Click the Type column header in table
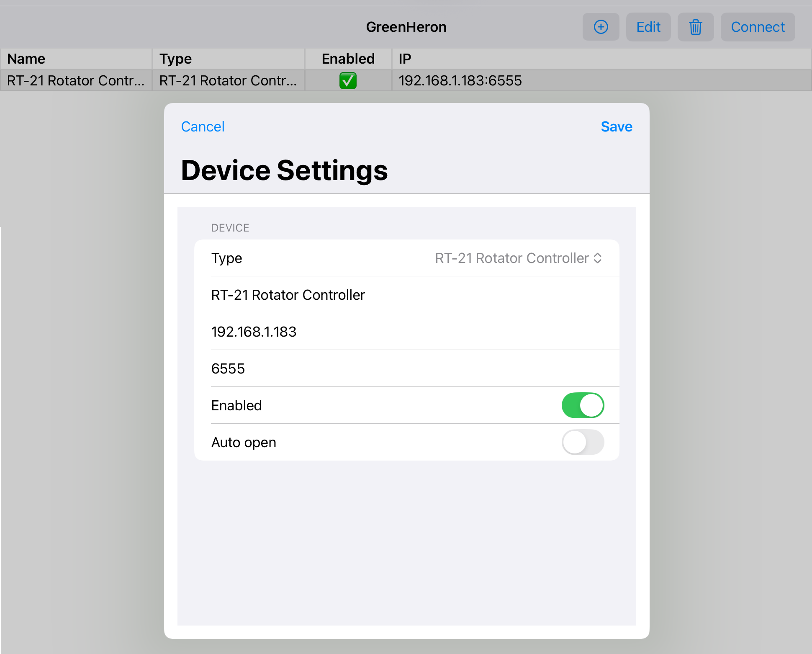 (x=228, y=59)
